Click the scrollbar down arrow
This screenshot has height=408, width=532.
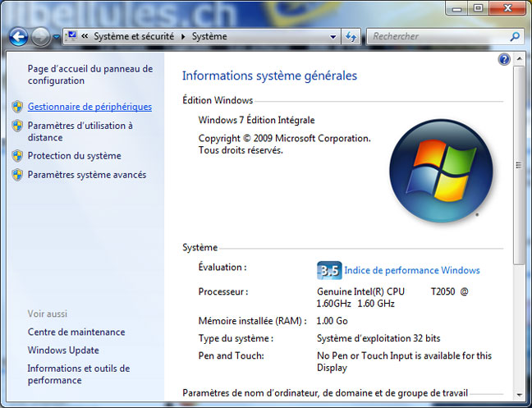[x=519, y=394]
